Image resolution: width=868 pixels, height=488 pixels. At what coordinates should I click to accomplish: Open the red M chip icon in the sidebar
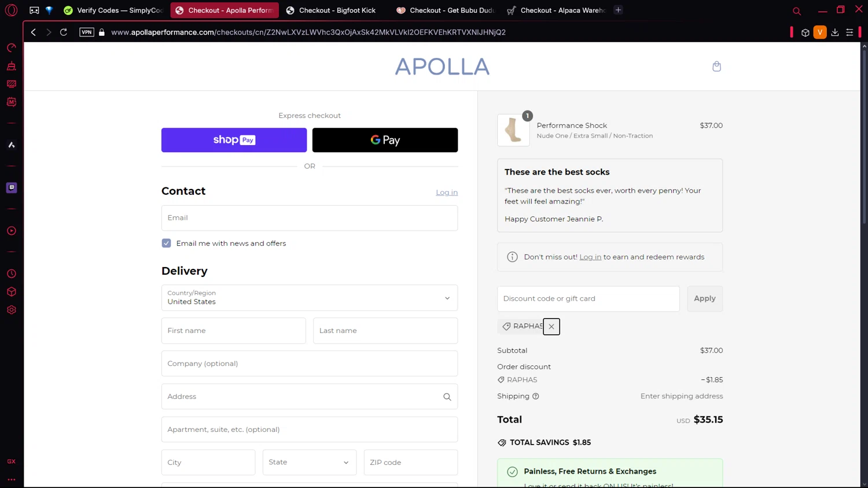click(12, 102)
